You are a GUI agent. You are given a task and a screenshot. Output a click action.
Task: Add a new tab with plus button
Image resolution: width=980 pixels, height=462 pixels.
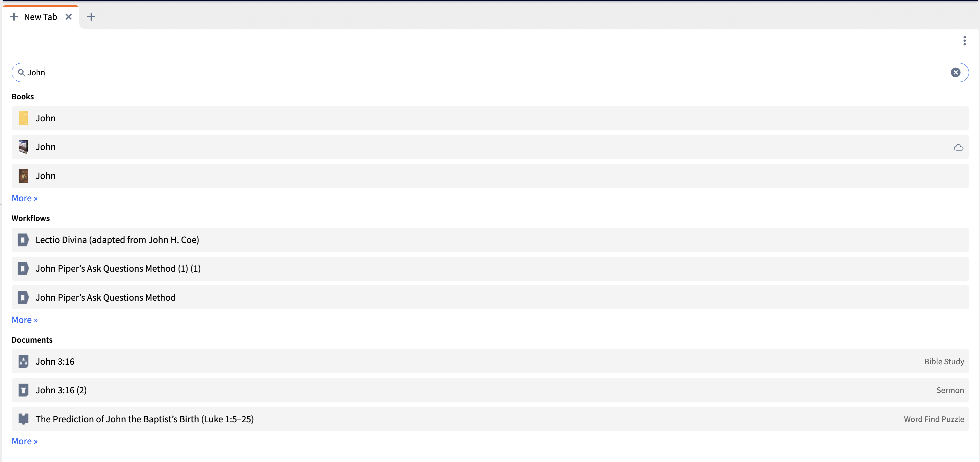click(x=91, y=17)
